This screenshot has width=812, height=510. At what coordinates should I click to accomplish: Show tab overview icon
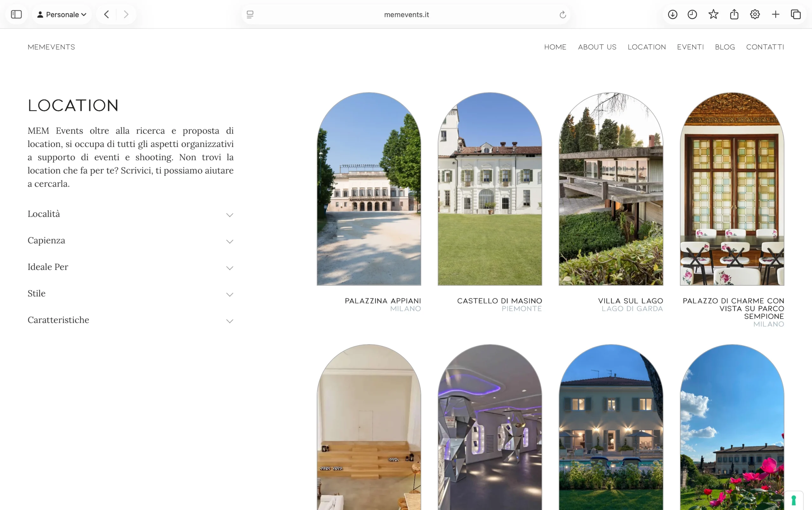coord(796,15)
